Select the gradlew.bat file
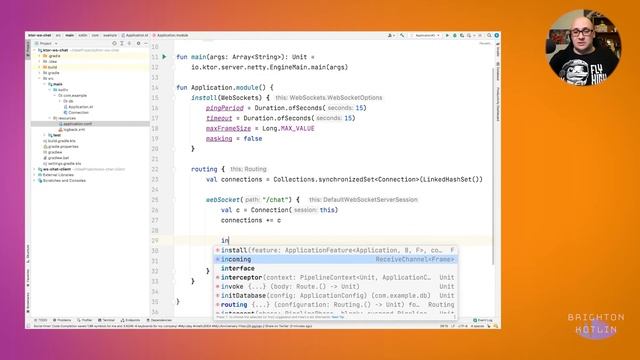This screenshot has height=360, width=640. click(56, 158)
